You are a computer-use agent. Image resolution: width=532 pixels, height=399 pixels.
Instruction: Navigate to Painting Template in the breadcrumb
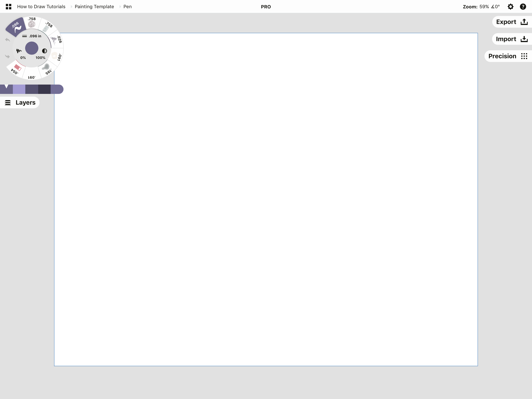94,6
